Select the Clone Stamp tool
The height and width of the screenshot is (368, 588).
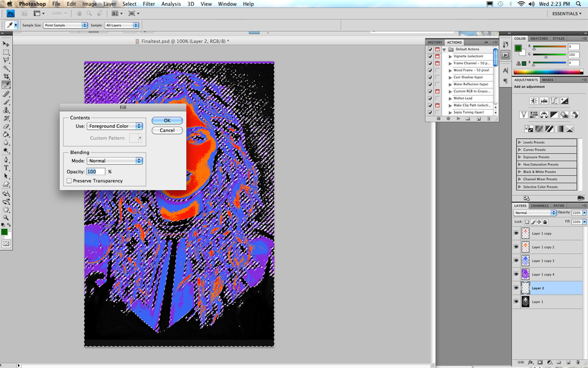6,110
